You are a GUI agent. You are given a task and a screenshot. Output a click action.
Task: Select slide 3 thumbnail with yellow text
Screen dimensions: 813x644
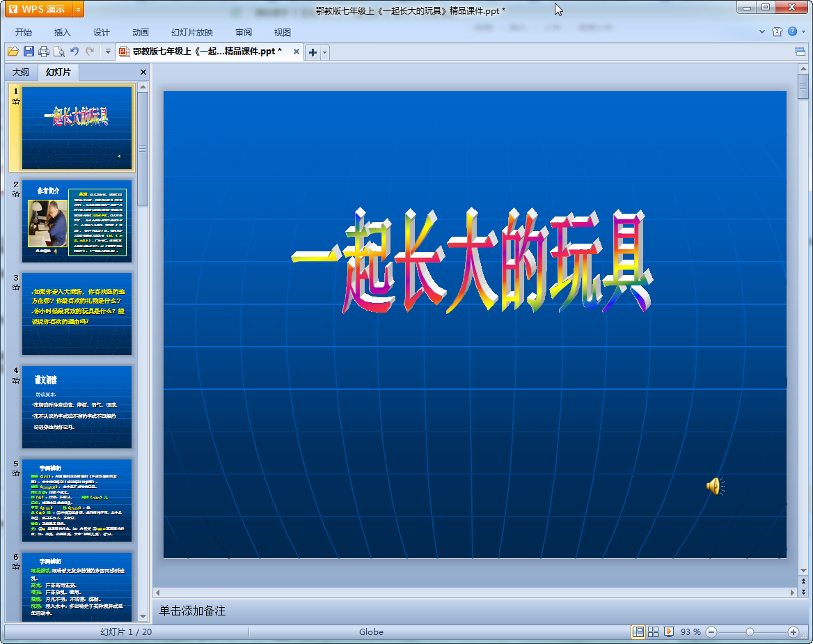(77, 314)
